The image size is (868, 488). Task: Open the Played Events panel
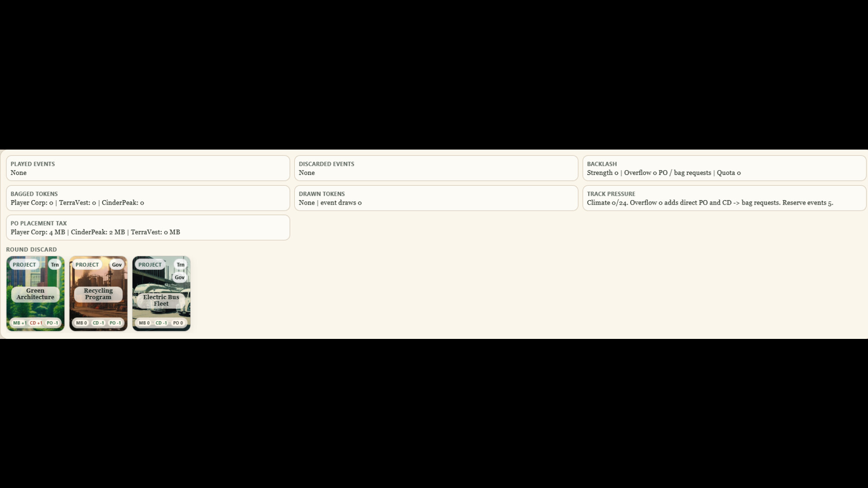[148, 168]
